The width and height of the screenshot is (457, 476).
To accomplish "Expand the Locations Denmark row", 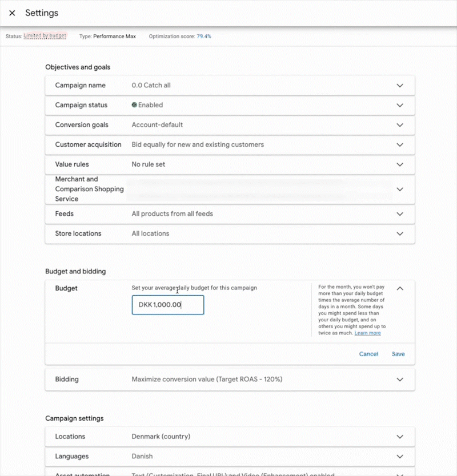I will coord(399,437).
